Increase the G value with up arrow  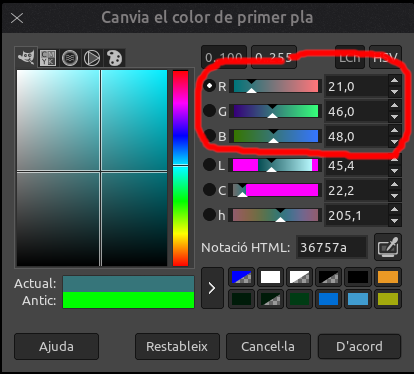(395, 106)
